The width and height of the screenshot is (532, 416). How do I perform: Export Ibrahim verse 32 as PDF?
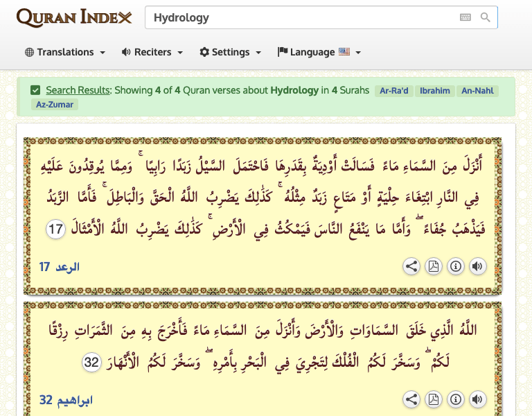click(x=433, y=399)
